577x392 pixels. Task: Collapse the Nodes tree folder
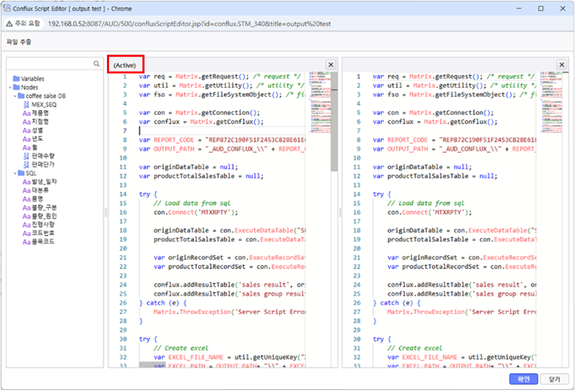pyautogui.click(x=10, y=87)
